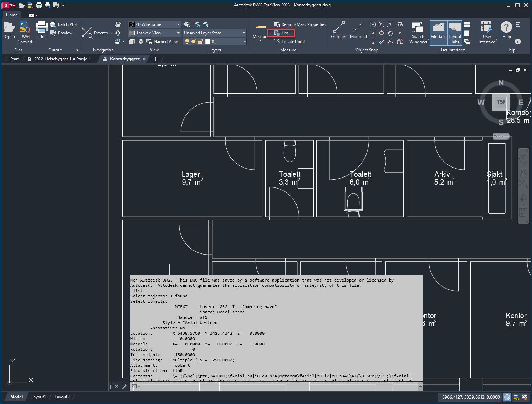Open the 2022-Helsebygget 1 A Etasje 1 file tab
Screen dimensions: 532x404
(x=62, y=59)
